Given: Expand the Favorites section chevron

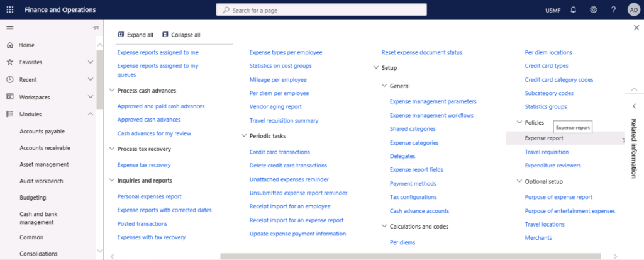Looking at the screenshot, I should [91, 62].
